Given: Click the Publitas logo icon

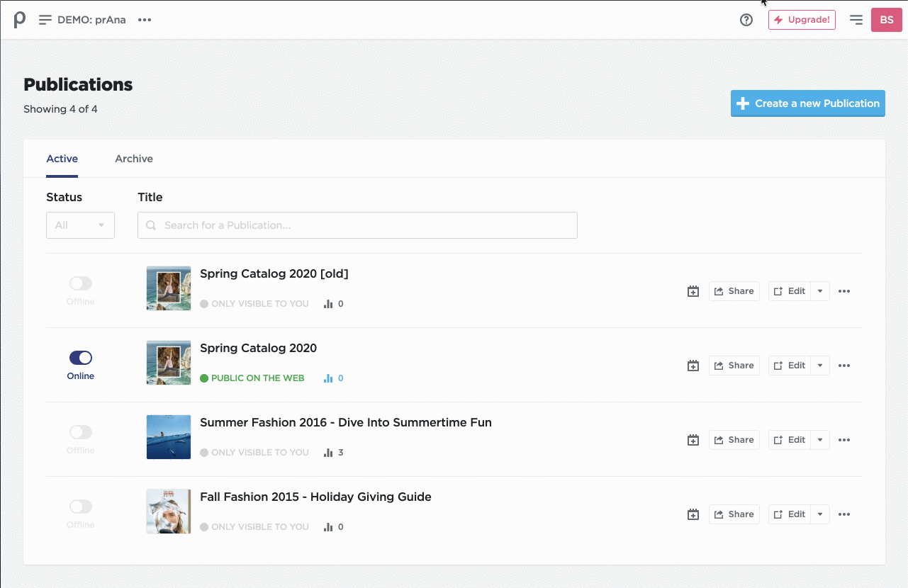Looking at the screenshot, I should point(20,19).
